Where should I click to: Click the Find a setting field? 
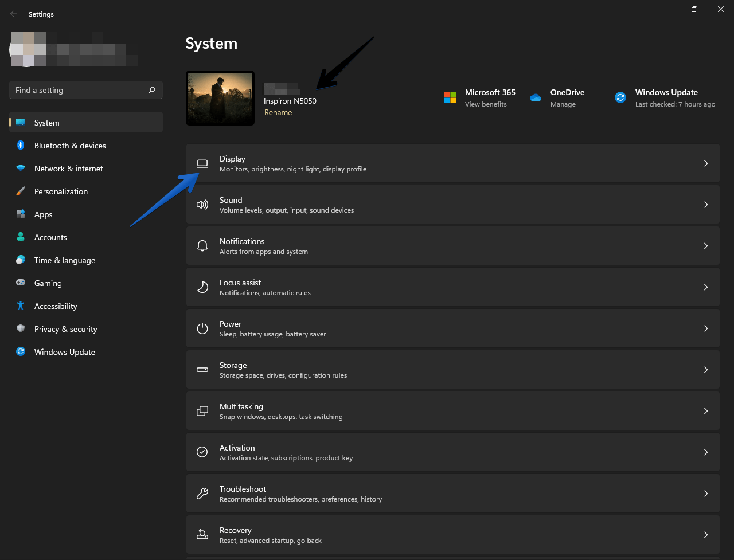tap(86, 90)
